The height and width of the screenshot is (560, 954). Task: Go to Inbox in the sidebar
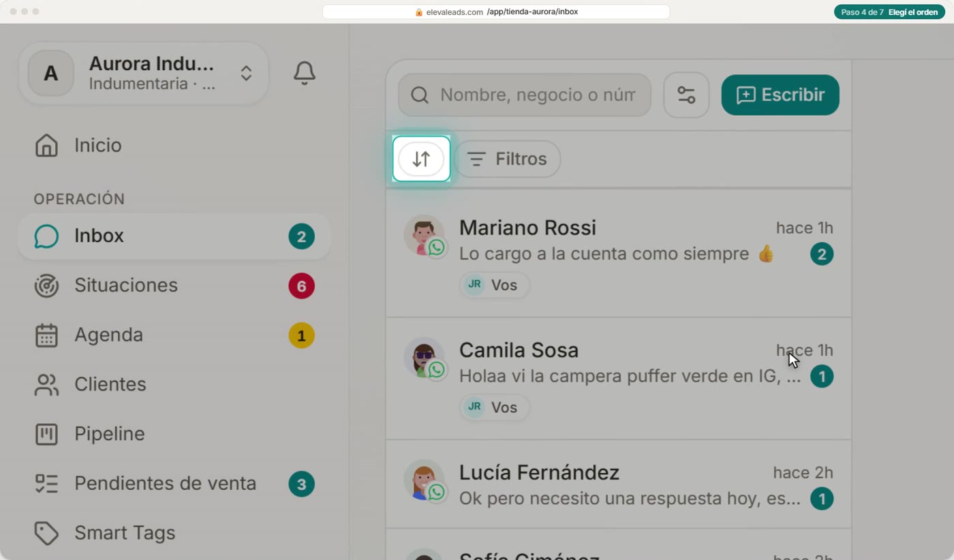click(174, 236)
